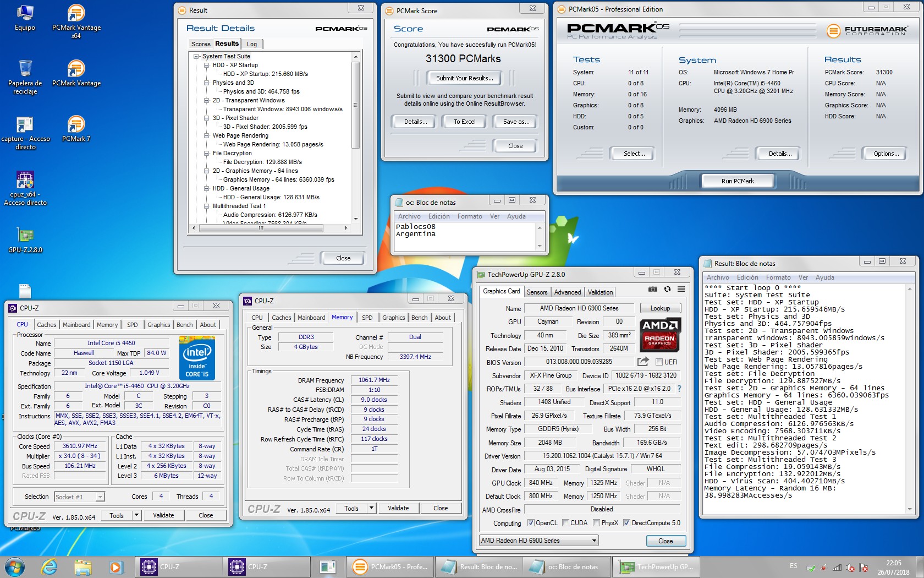Click the Lookup button in GPU-Z
924x578 pixels.
[660, 308]
